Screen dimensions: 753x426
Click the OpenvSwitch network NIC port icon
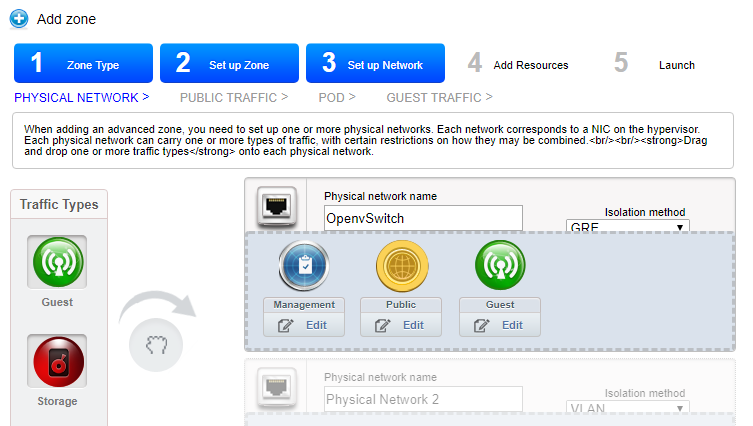click(275, 206)
